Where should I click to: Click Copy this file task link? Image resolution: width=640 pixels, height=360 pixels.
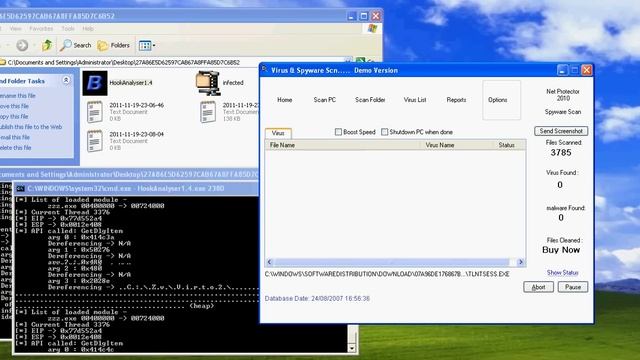click(14, 116)
